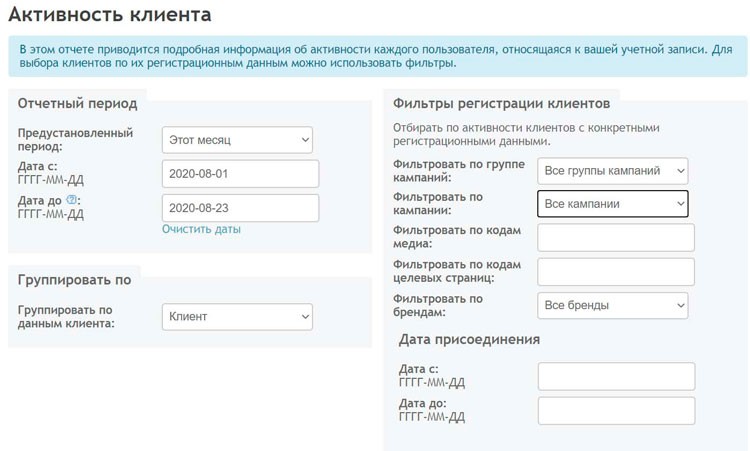Open the Предустановленный период dropdown showing Этот месяц
Screen dimensions: 750x451
pos(237,140)
